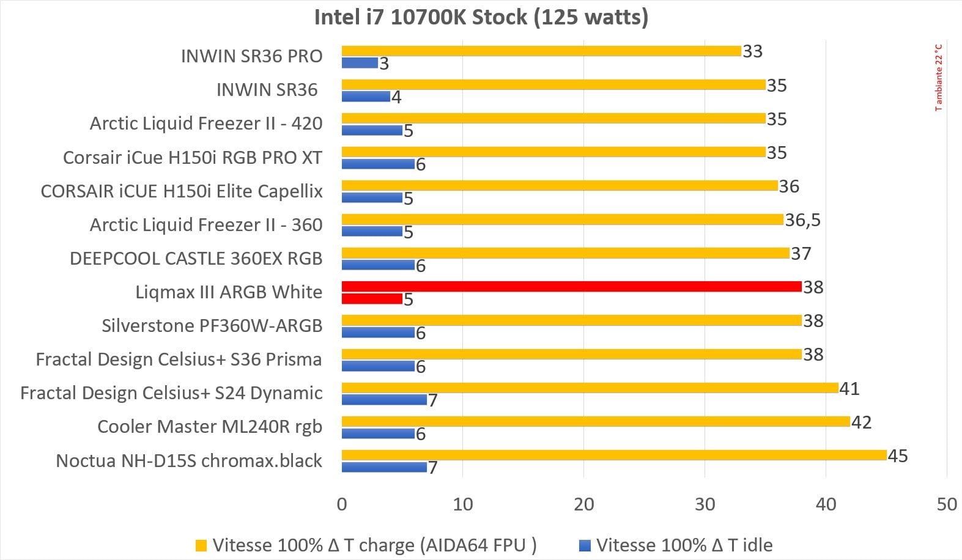962x560 pixels.
Task: Click the Noctua NH-D15S chromax.black label
Action: (x=189, y=460)
